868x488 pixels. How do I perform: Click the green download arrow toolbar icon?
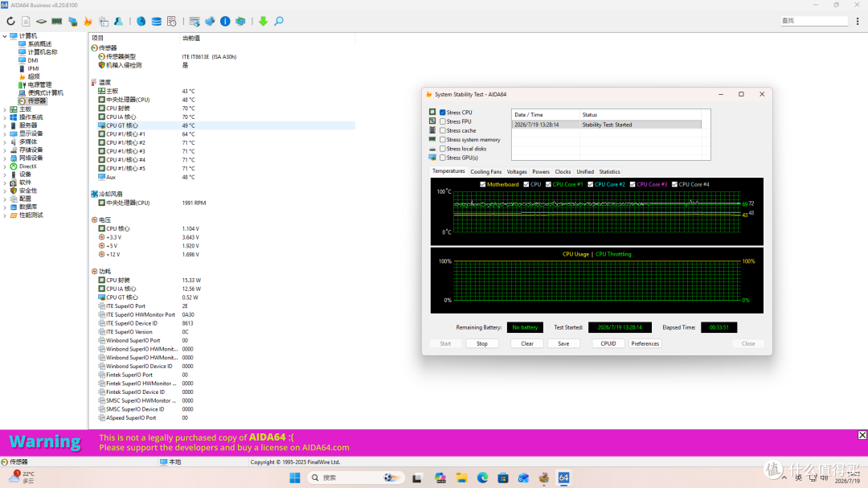(x=263, y=21)
